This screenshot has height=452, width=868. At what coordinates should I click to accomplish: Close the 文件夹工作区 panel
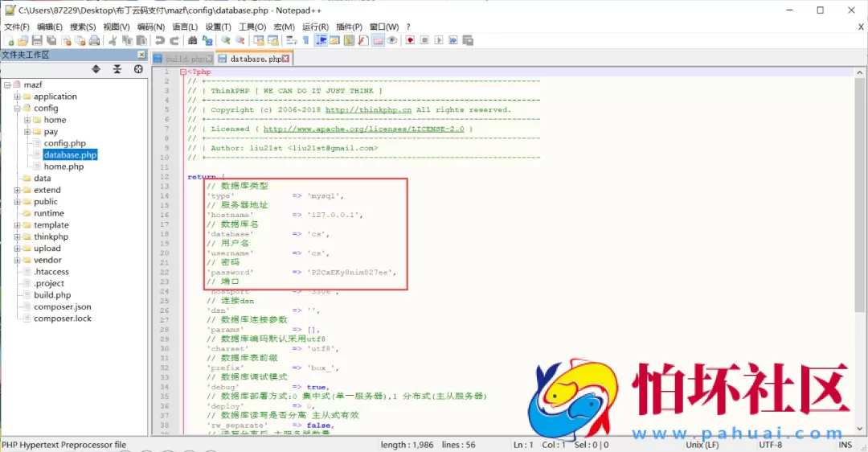click(x=141, y=55)
